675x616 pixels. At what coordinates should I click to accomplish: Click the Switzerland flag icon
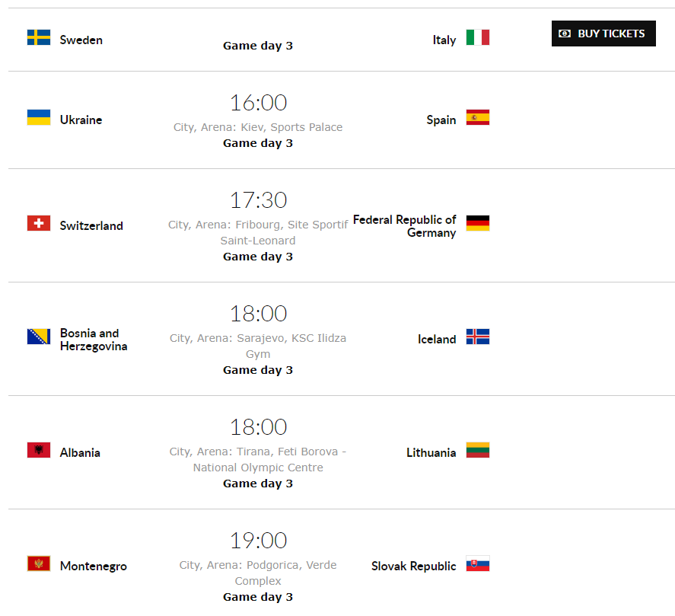click(x=39, y=223)
